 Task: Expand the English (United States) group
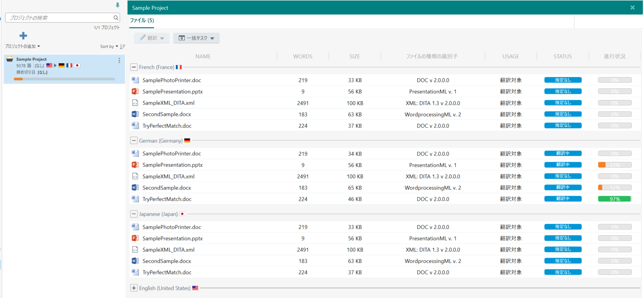[x=134, y=288]
